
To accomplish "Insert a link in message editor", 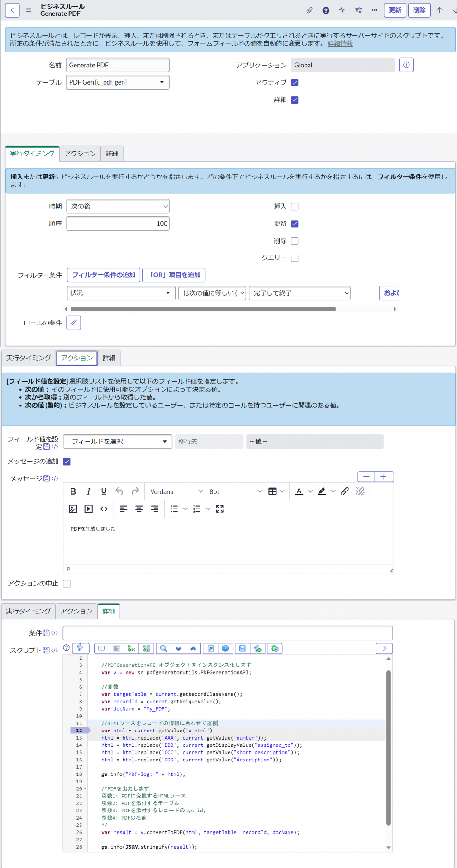I will coord(345,491).
